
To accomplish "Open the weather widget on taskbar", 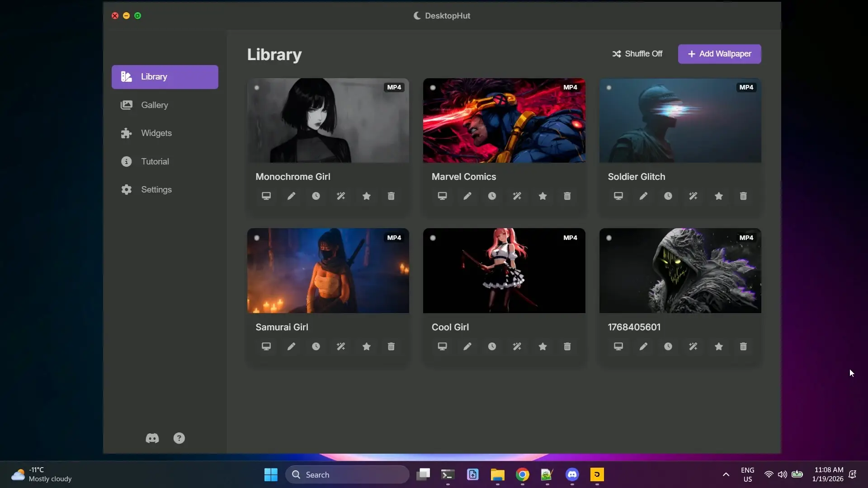I will pos(42,475).
